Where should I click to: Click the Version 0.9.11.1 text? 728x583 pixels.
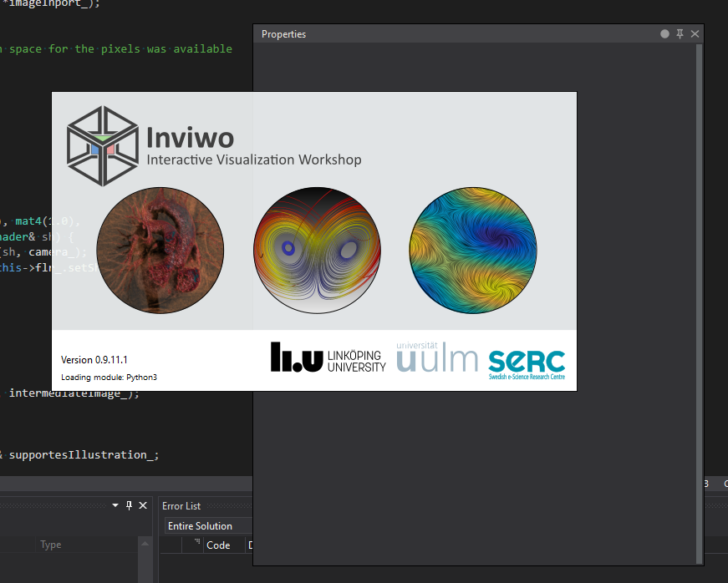click(94, 360)
